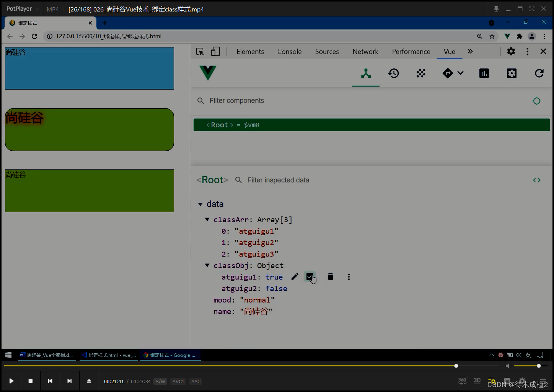The image size is (554, 392).
Task: Click the bookmark star in the address bar
Action: (492, 36)
